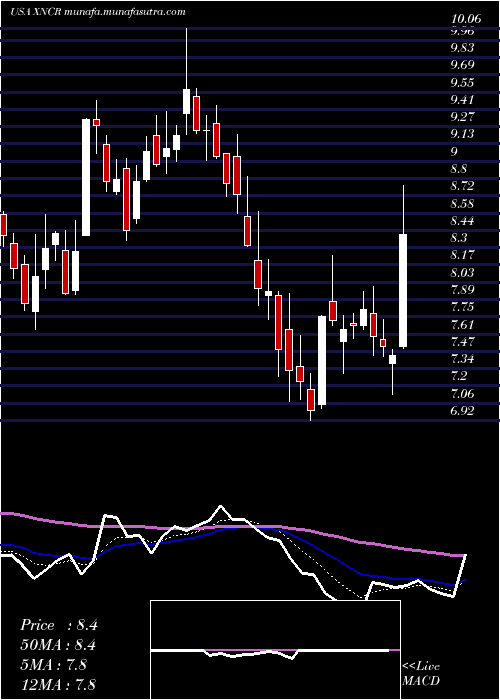Click the 12MA : 7.8 readout
Viewport: 500px width, 700px height.
click(x=58, y=685)
